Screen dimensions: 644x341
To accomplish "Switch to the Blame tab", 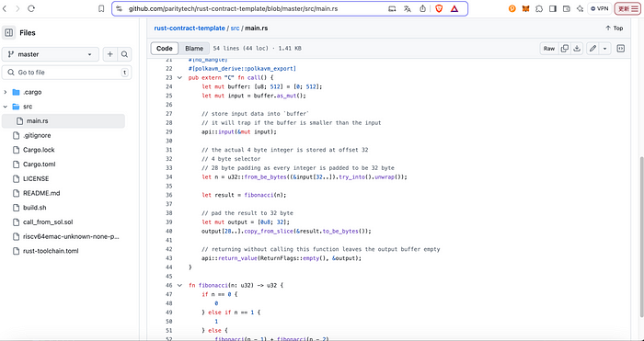I will point(194,49).
